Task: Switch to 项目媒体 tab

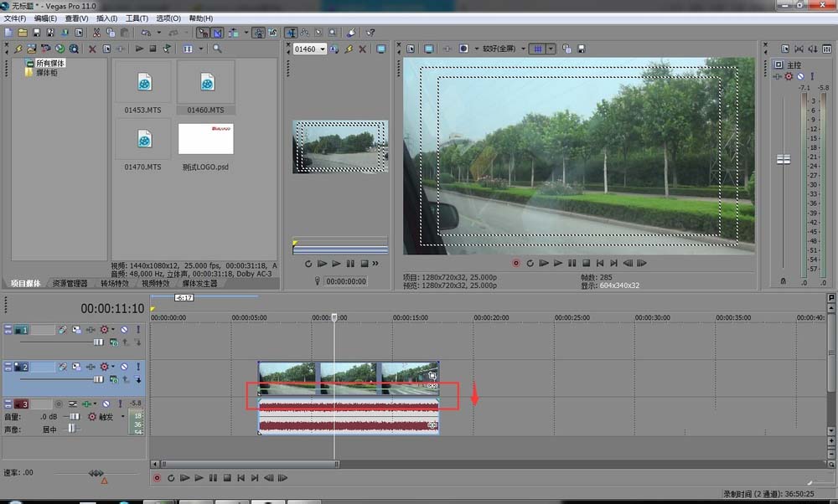Action: tap(25, 284)
